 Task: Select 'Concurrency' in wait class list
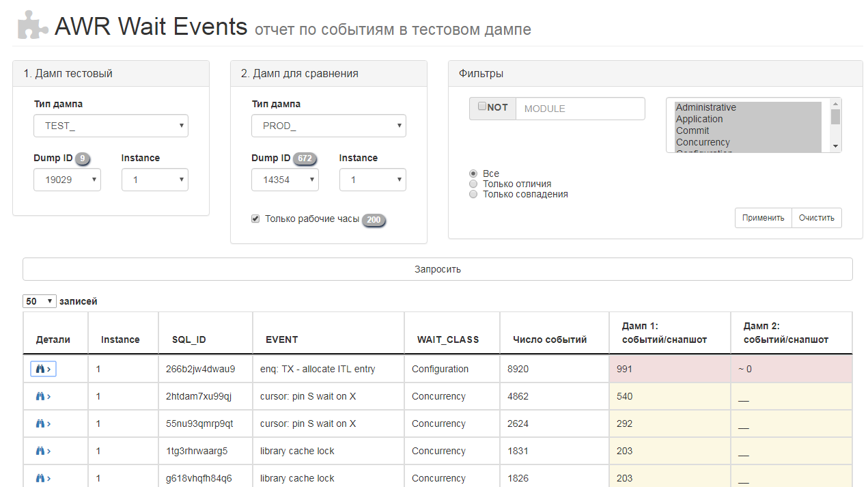703,142
